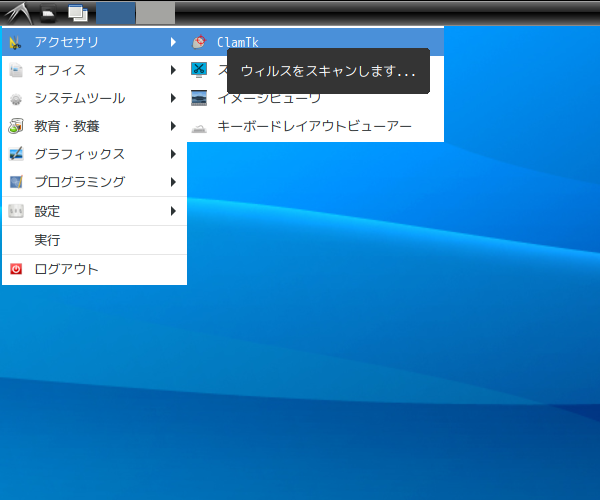
Task: Click the オフィス document icon
Action: tap(16, 70)
